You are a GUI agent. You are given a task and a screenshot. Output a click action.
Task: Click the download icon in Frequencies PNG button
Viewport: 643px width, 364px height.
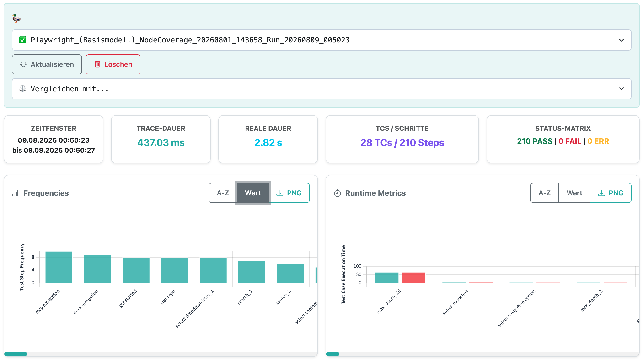tap(279, 193)
